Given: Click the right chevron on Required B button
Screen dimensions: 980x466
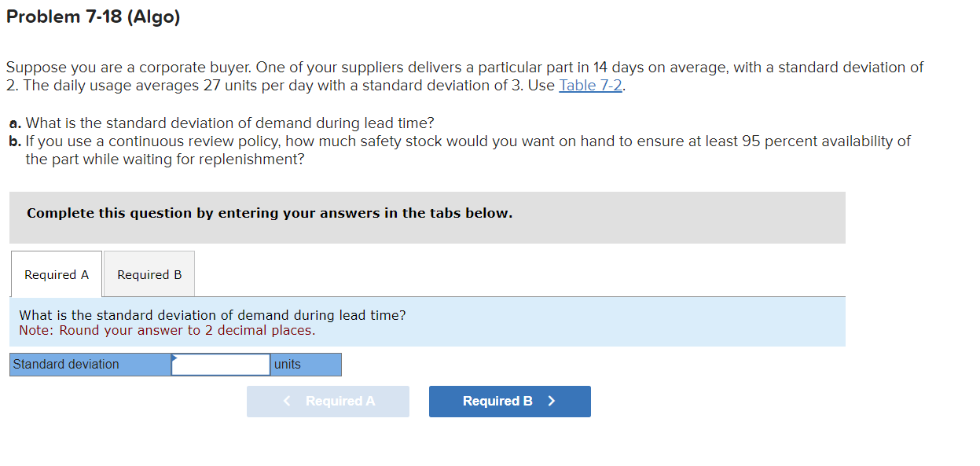Looking at the screenshot, I should tap(552, 402).
